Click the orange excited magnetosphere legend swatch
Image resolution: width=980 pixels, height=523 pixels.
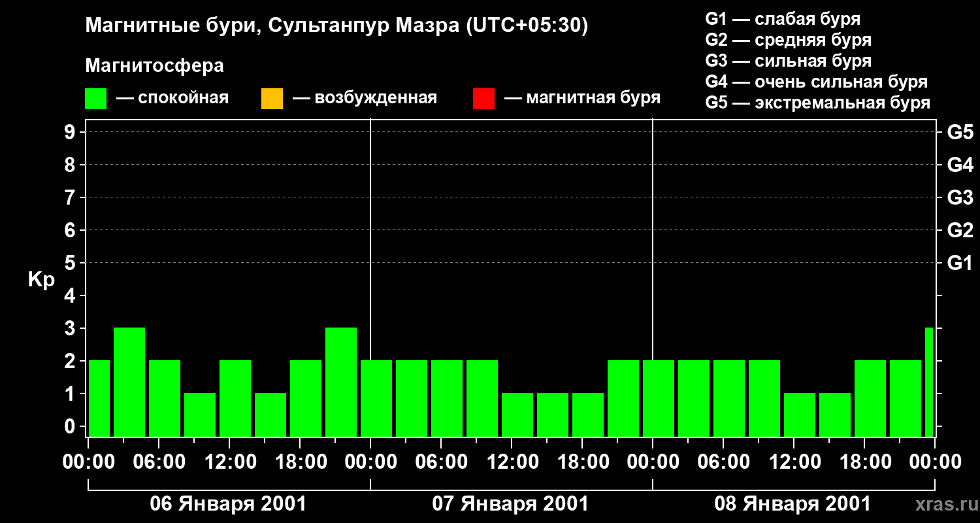click(x=272, y=99)
